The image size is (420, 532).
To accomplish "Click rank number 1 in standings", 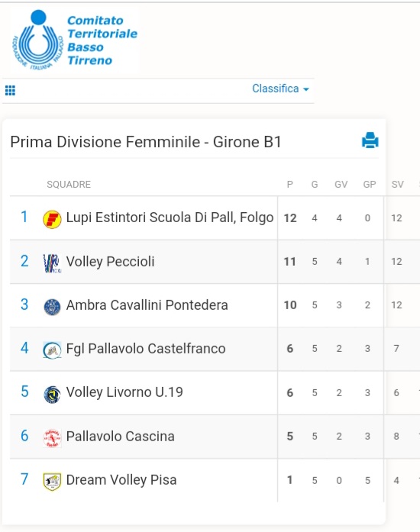I will [x=24, y=217].
